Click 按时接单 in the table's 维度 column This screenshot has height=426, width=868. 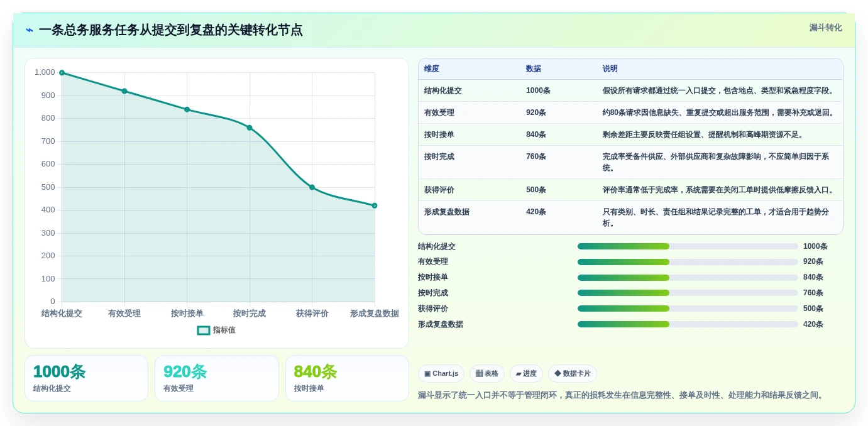[x=439, y=134]
